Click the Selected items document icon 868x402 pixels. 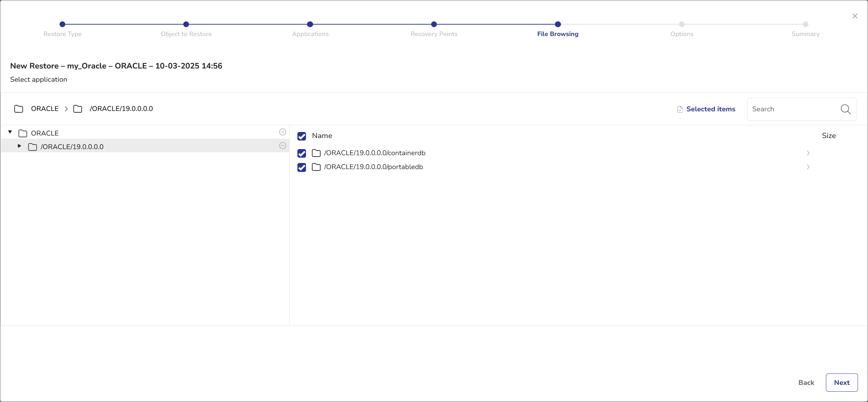pyautogui.click(x=680, y=109)
